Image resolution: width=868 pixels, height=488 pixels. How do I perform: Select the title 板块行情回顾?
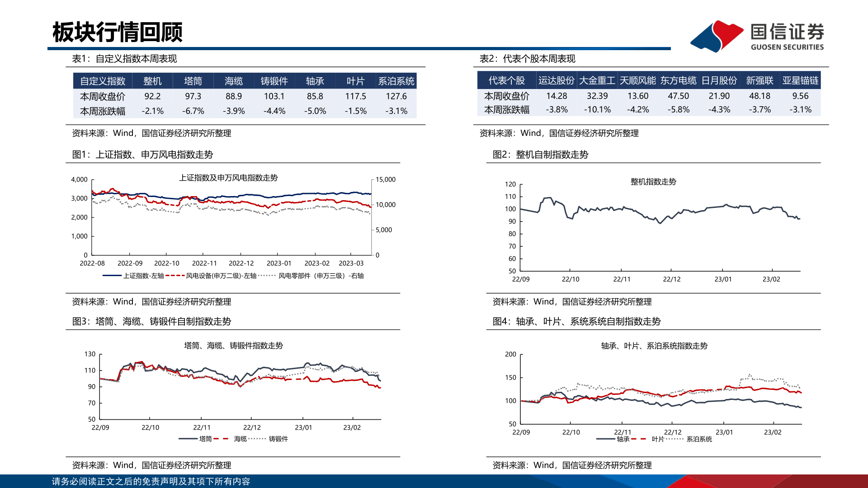click(x=118, y=32)
